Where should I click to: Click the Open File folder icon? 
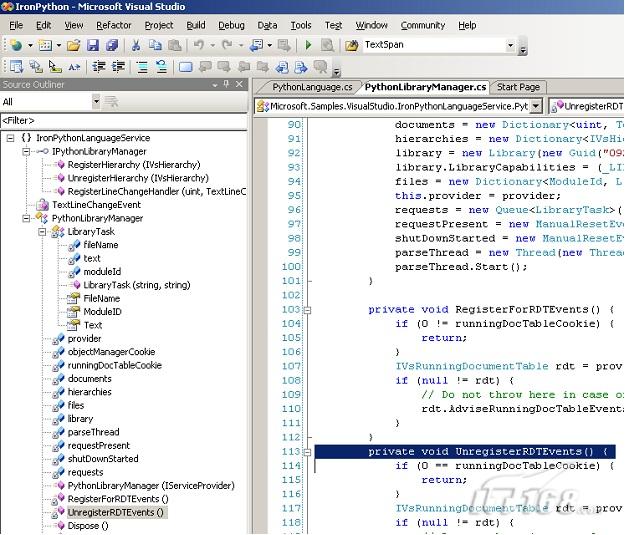click(73, 45)
